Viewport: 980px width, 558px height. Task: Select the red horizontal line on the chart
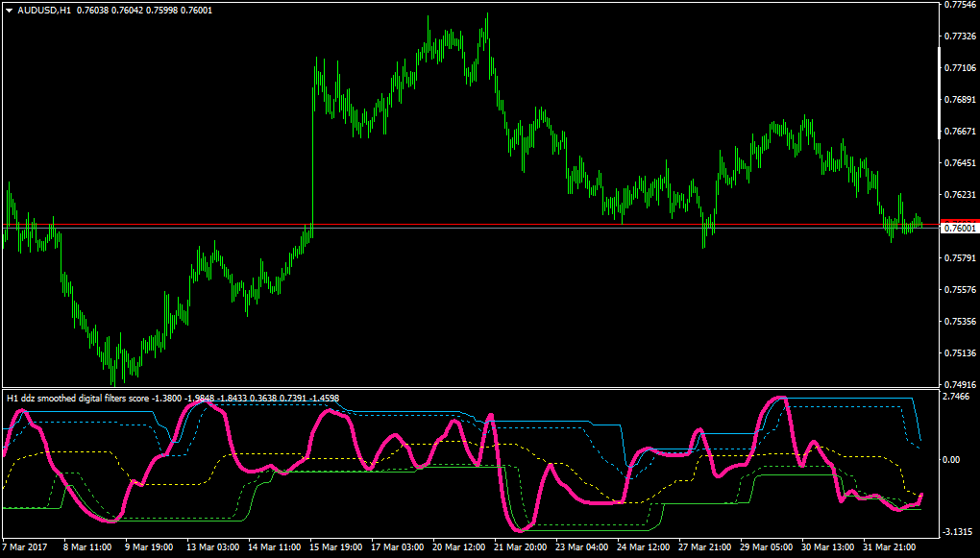(x=469, y=224)
